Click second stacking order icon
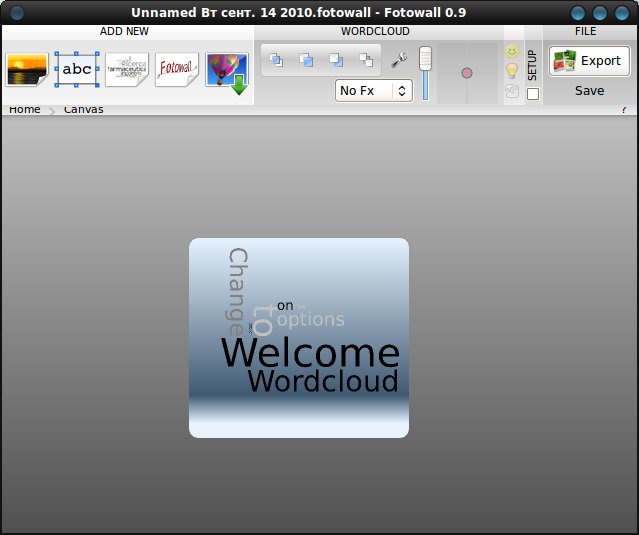This screenshot has height=535, width=639. pyautogui.click(x=306, y=60)
